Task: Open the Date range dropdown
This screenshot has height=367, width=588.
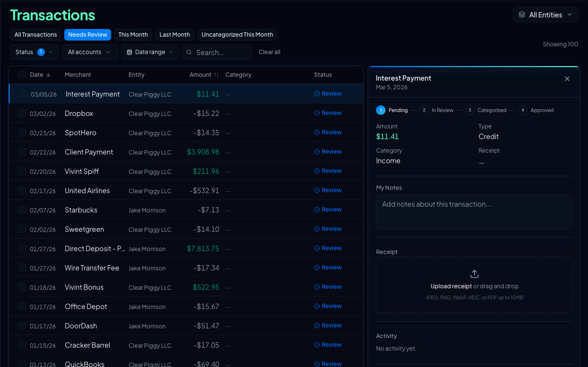Action: (x=150, y=52)
